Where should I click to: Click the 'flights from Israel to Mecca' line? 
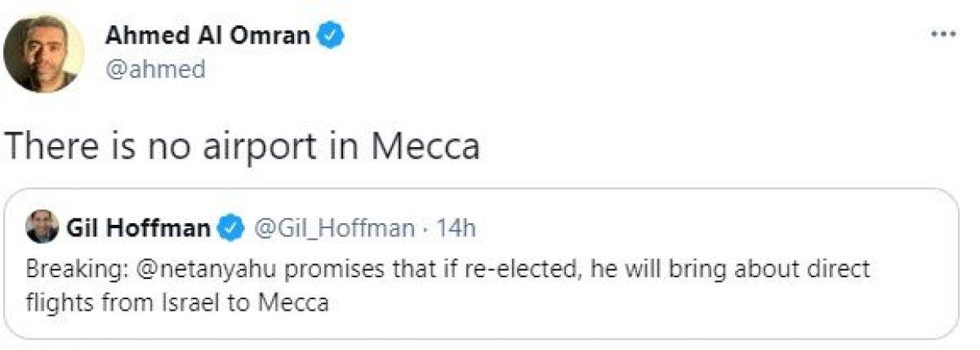tap(177, 303)
